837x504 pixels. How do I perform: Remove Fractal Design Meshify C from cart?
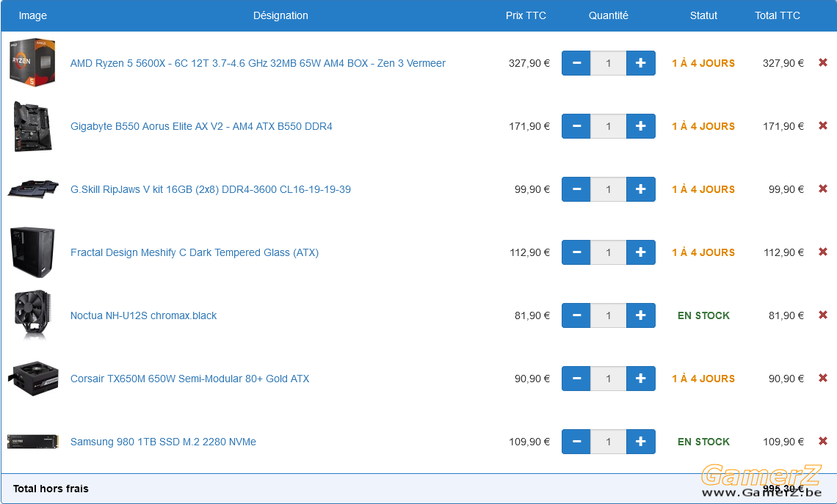point(823,252)
